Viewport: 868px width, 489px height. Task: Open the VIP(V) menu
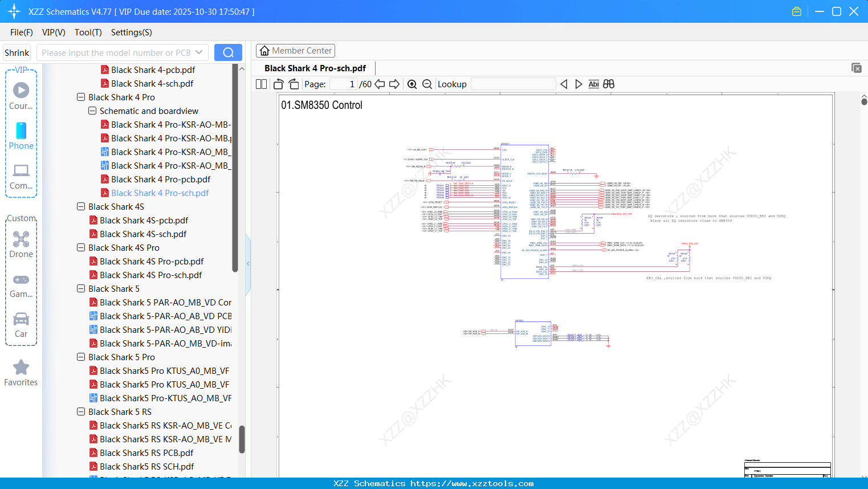[x=54, y=32]
